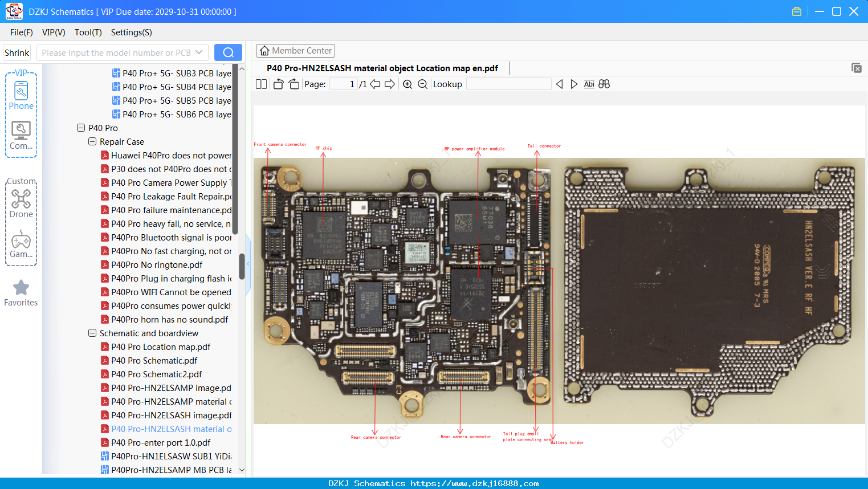868x489 pixels.
Task: Collapse the P40 Pro tree node
Action: (81, 128)
